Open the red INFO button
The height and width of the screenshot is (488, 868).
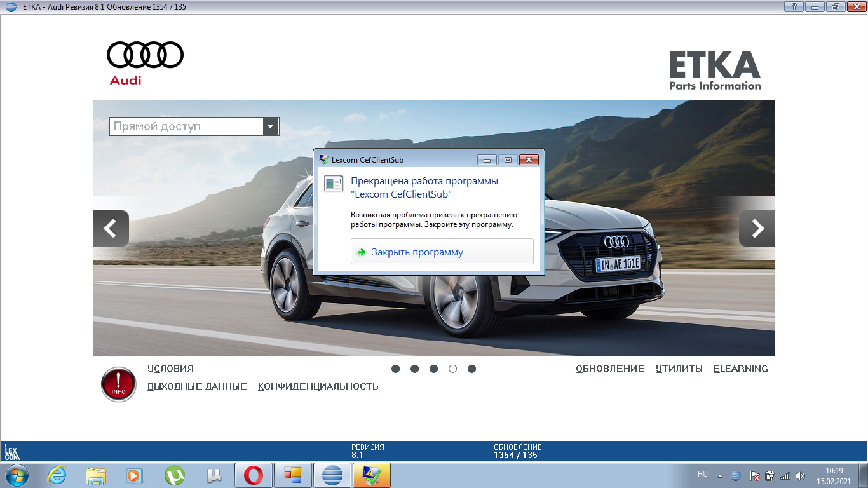(119, 384)
